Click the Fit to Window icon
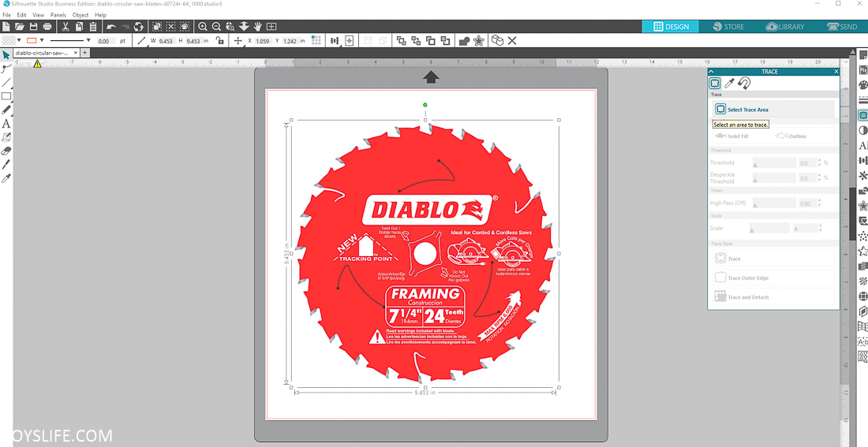The image size is (868, 447). 271,27
